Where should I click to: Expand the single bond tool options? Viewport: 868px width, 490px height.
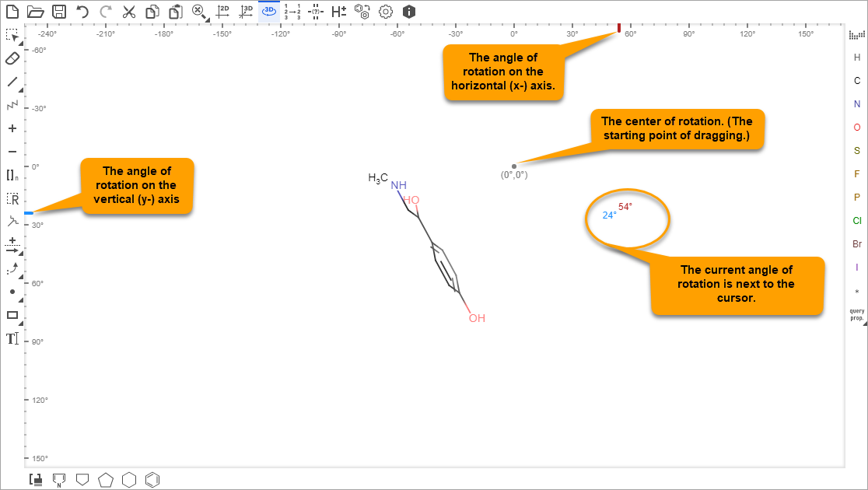20,89
